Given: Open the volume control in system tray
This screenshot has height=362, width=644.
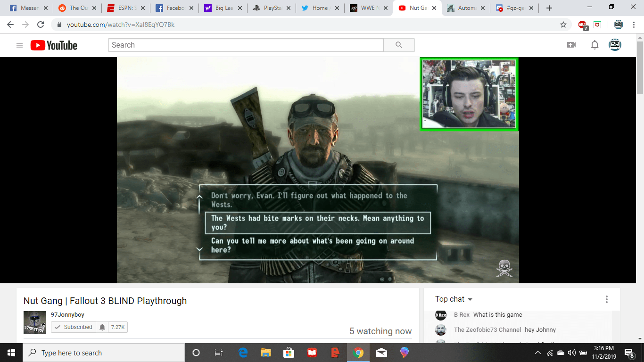Looking at the screenshot, I should coord(572,353).
